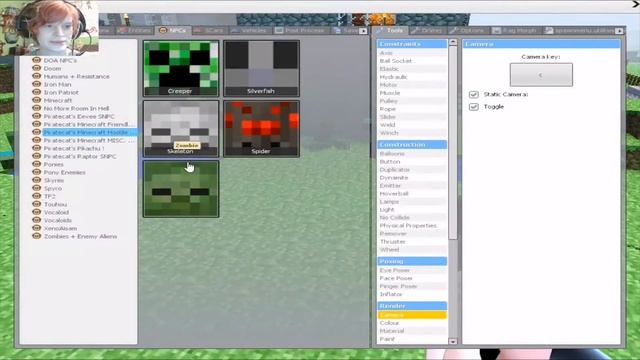
Task: Switch to the Tools tab
Action: pos(390,31)
